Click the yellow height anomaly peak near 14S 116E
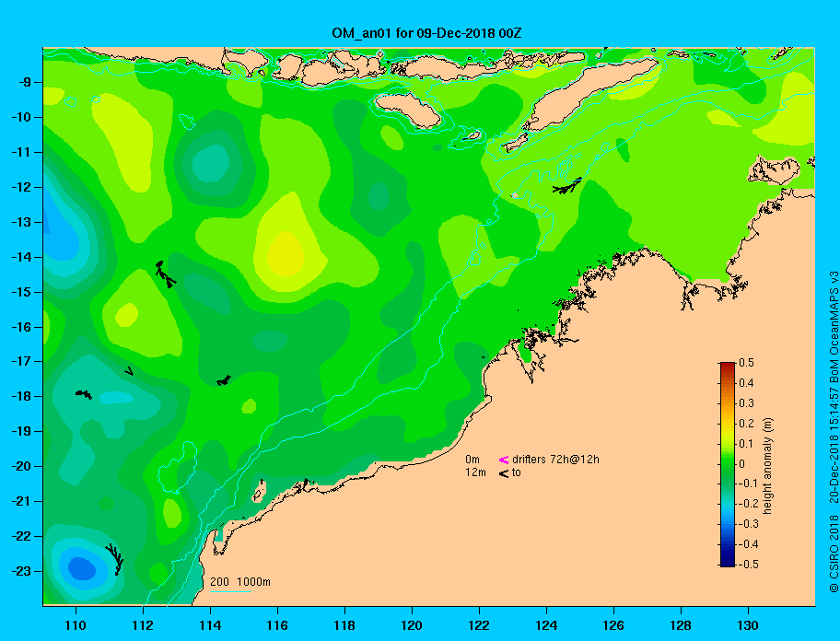Screen dimensions: 840x641 286,254
